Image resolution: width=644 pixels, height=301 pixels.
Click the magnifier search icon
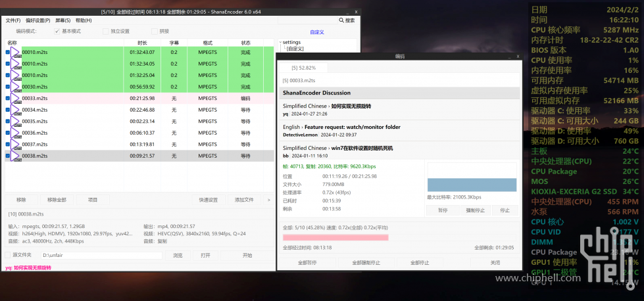(x=341, y=20)
